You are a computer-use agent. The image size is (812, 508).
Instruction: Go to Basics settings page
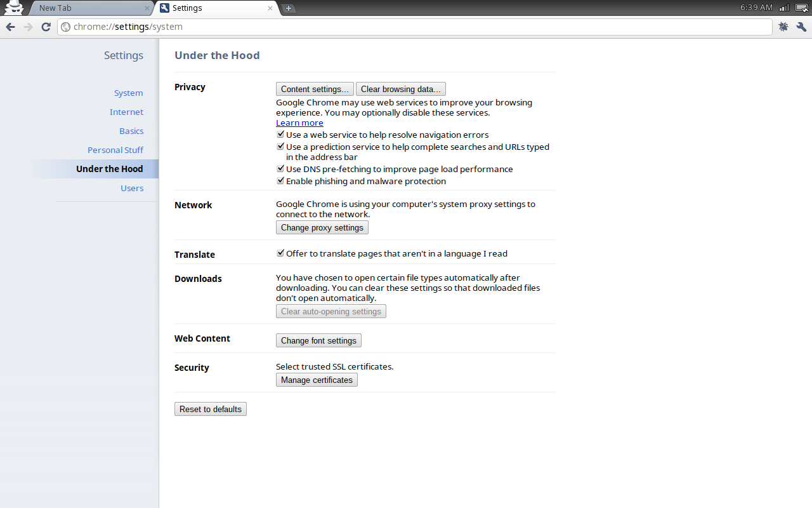pos(131,131)
